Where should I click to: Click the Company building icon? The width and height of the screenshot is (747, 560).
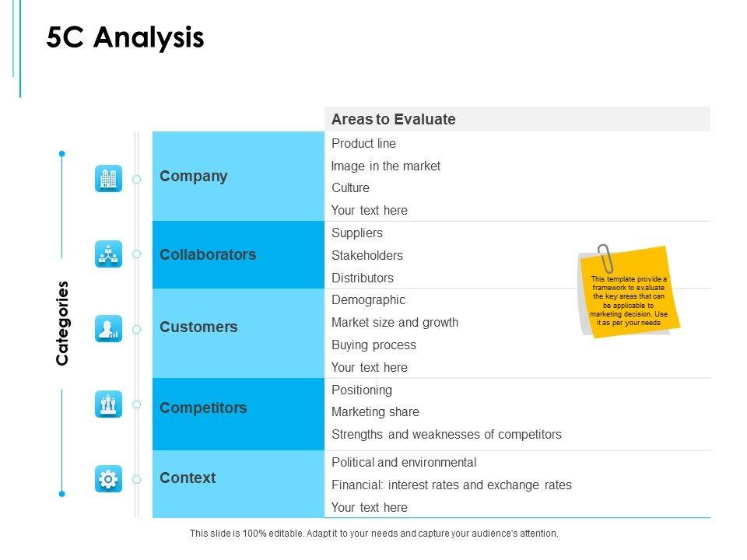tap(108, 179)
